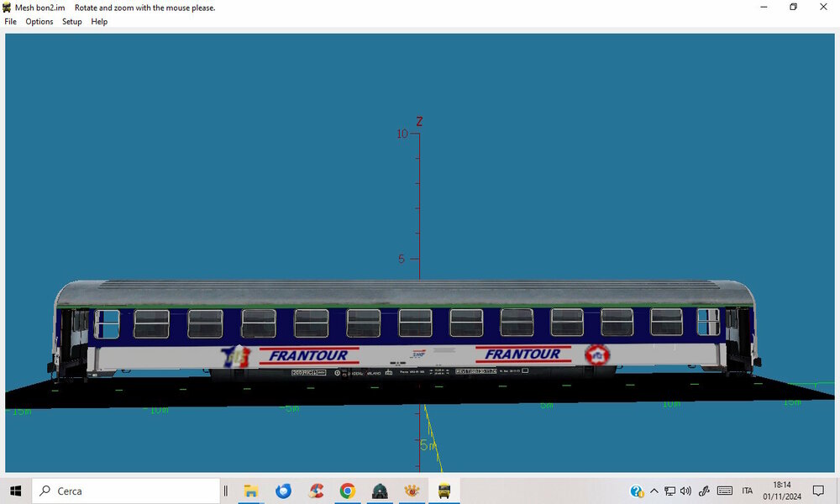Minimize the Mesh bon2.im window
Screen dimensions: 840x504
click(x=764, y=7)
